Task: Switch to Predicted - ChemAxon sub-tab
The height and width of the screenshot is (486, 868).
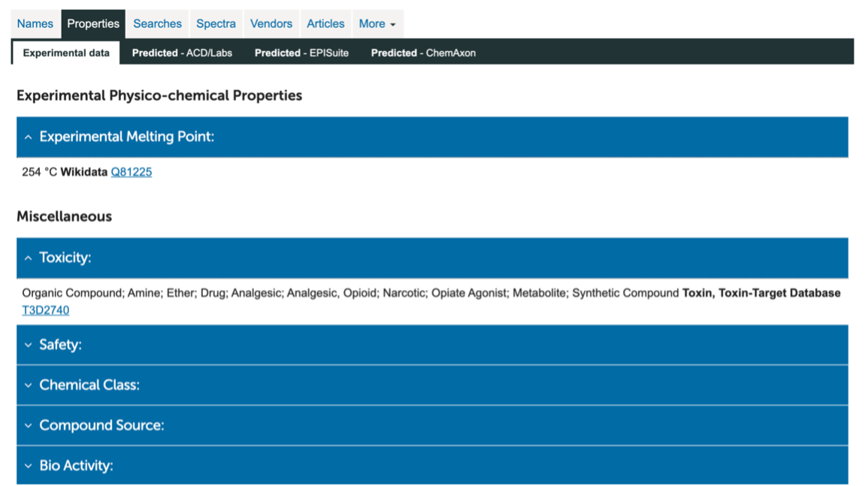Action: click(424, 53)
